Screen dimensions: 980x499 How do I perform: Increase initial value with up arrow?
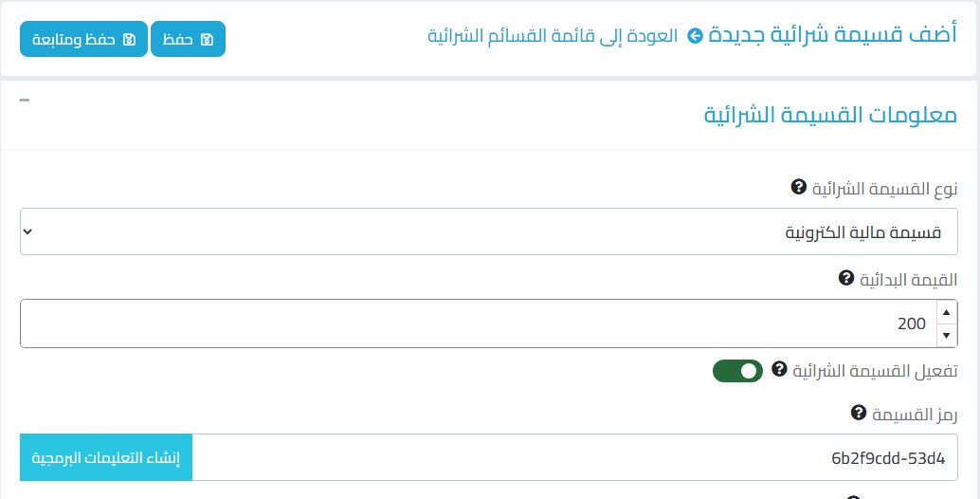coord(946,312)
